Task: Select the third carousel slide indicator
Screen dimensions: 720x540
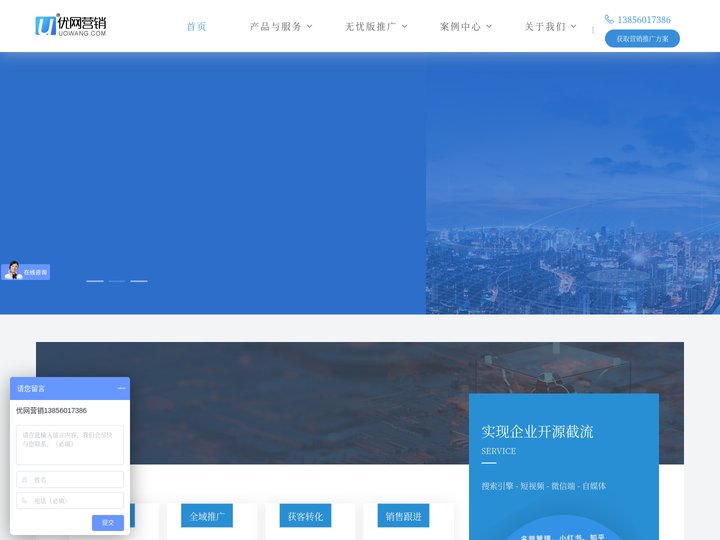Action: 139,281
